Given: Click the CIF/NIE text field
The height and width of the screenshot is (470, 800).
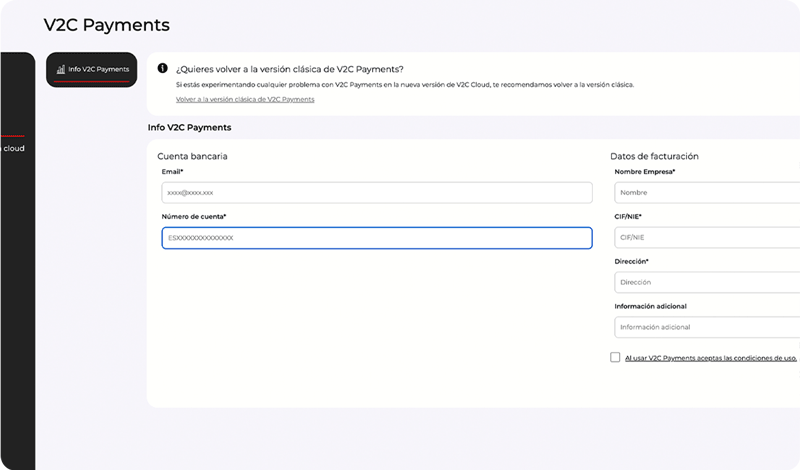Looking at the screenshot, I should pyautogui.click(x=706, y=238).
